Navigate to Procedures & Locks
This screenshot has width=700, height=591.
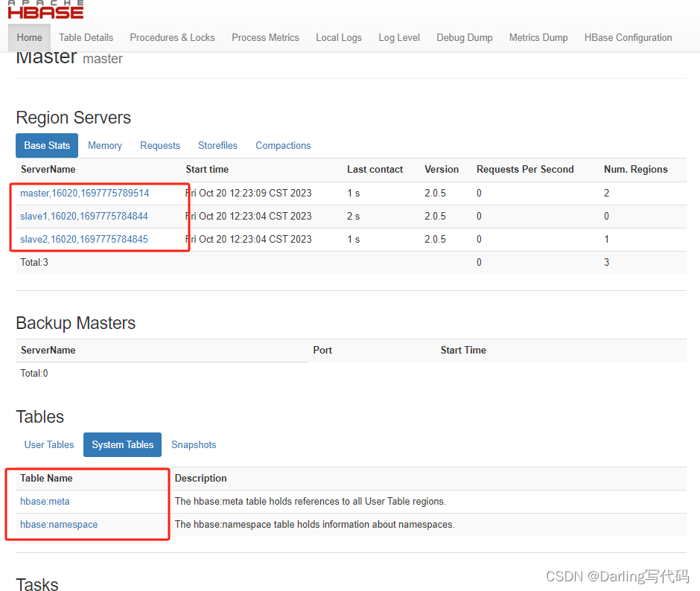(172, 37)
